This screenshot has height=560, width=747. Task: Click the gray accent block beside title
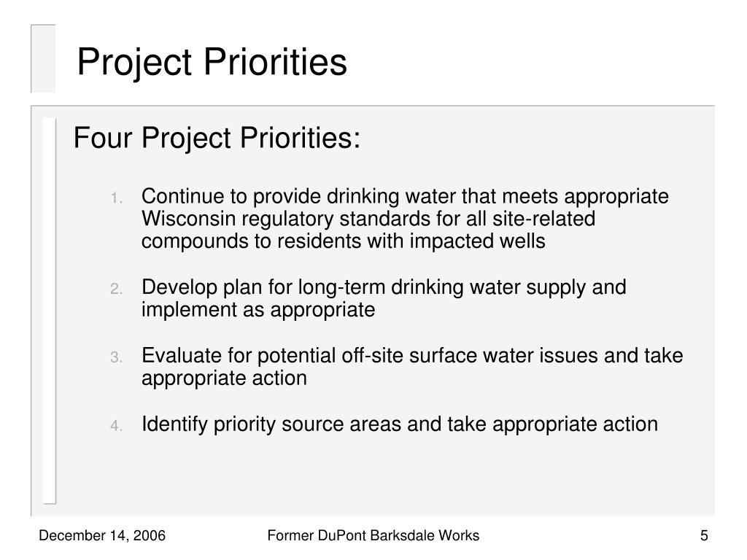[43, 58]
